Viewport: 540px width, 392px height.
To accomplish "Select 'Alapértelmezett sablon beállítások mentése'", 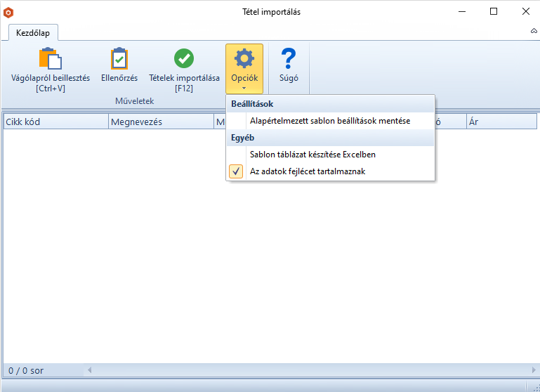I will pyautogui.click(x=329, y=121).
